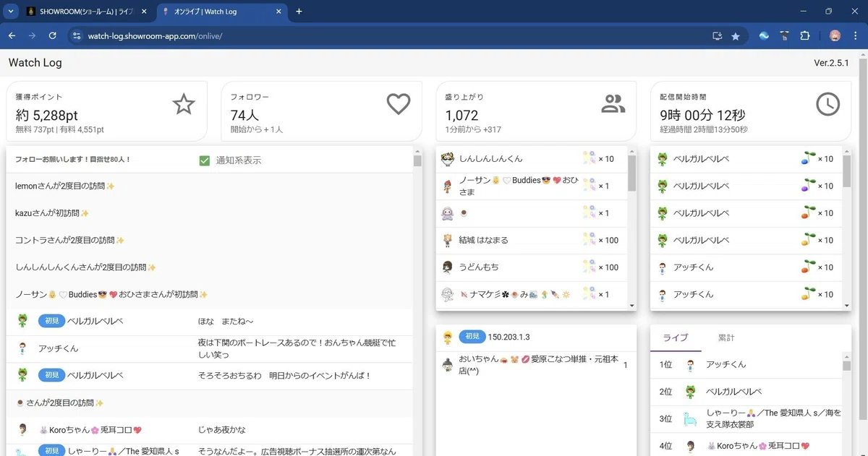Click the Koroちゃん avatar in 4位 row
The image size is (868, 456).
(690, 446)
